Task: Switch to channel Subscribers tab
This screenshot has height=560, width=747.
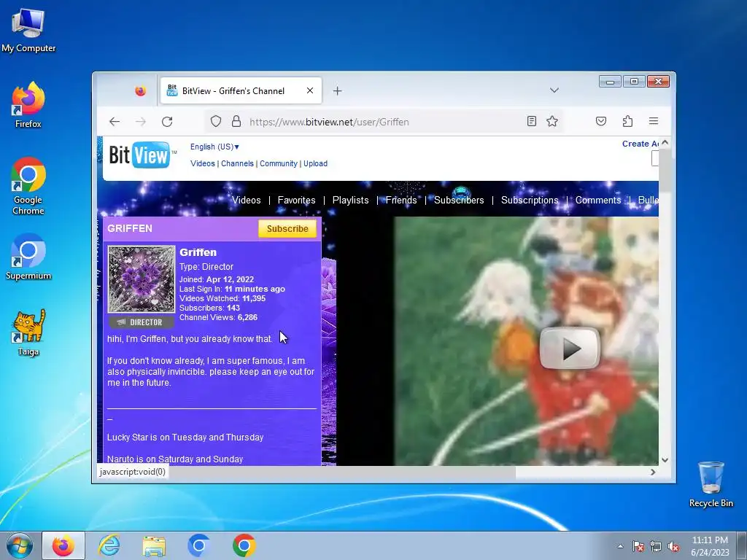Action: pos(459,200)
